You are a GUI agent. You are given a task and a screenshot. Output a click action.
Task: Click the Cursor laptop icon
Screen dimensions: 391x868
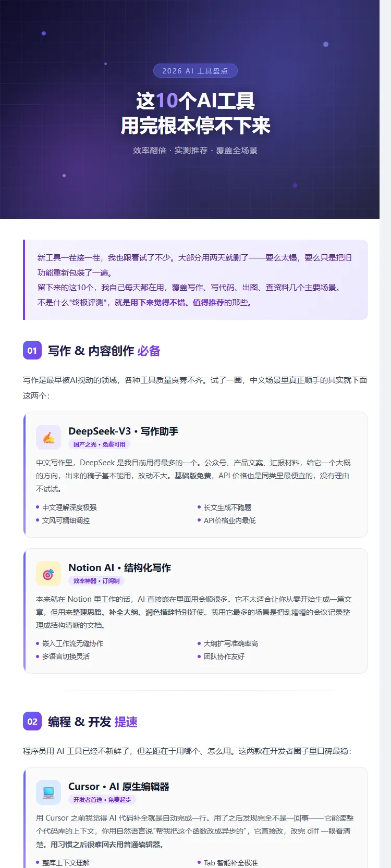click(48, 792)
